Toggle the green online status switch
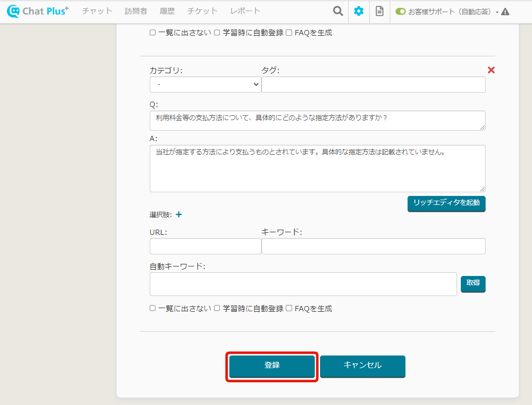The height and width of the screenshot is (405, 532). click(x=400, y=12)
